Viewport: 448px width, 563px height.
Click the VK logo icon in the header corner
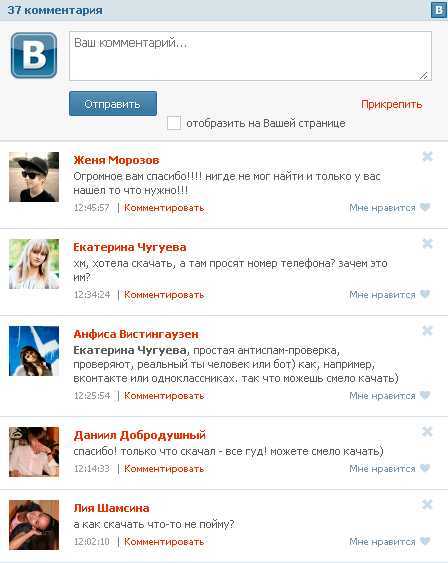point(439,10)
